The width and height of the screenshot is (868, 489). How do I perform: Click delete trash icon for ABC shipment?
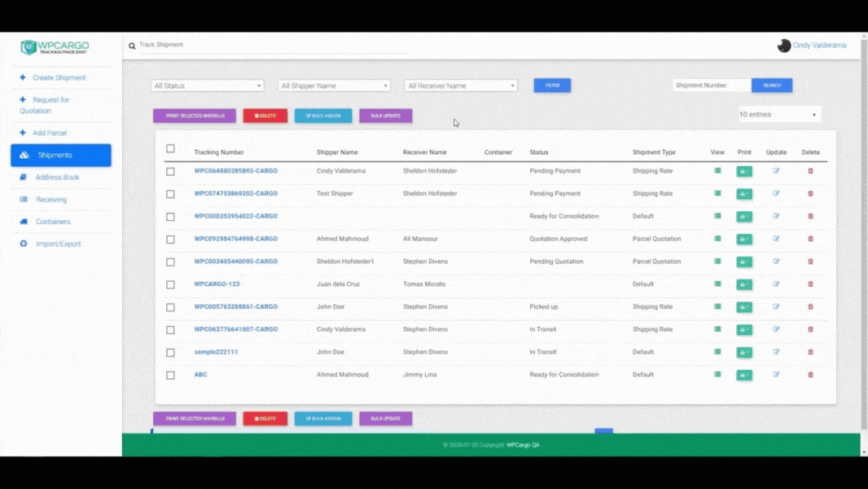point(810,375)
